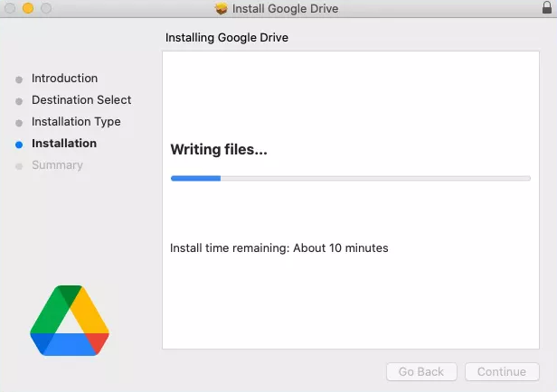
Task: Click the Installation Type step bullet
Action: (19, 123)
